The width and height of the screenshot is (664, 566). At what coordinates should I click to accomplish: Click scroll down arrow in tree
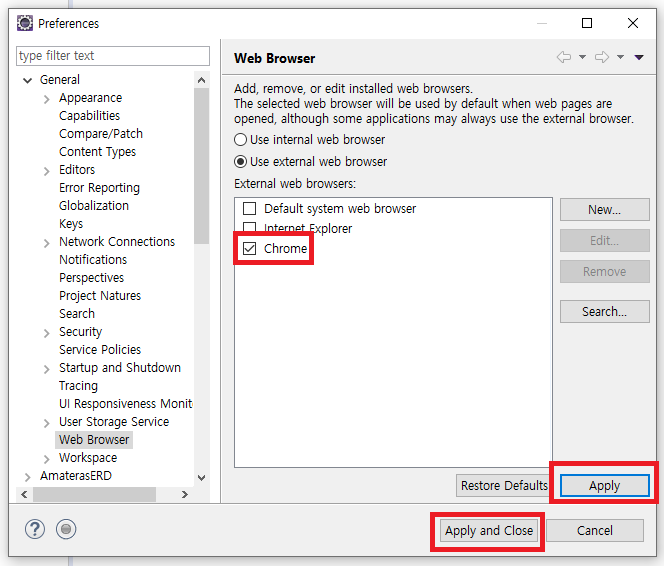[x=202, y=478]
